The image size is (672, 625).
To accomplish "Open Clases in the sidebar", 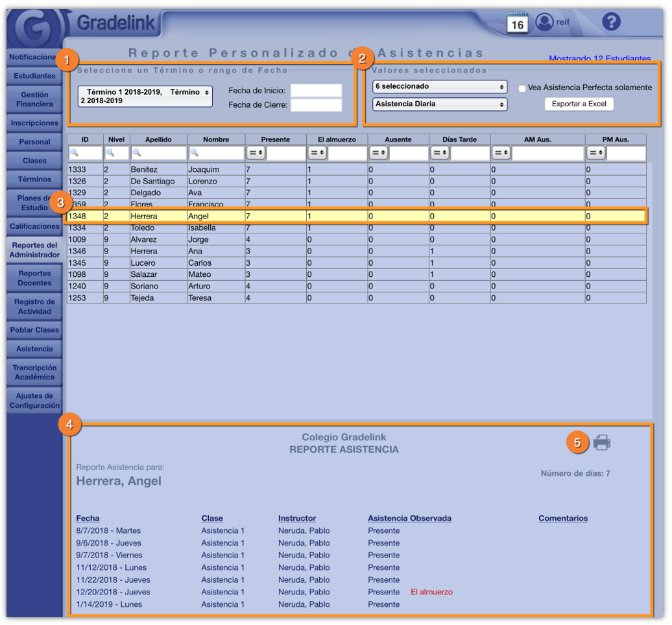I will pos(34,161).
